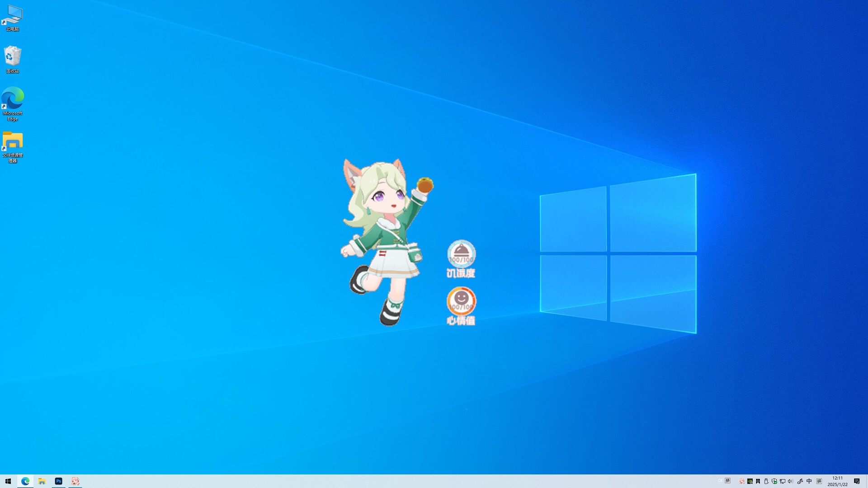Open Photoshop from the taskbar
868x488 pixels.
coord(59,481)
